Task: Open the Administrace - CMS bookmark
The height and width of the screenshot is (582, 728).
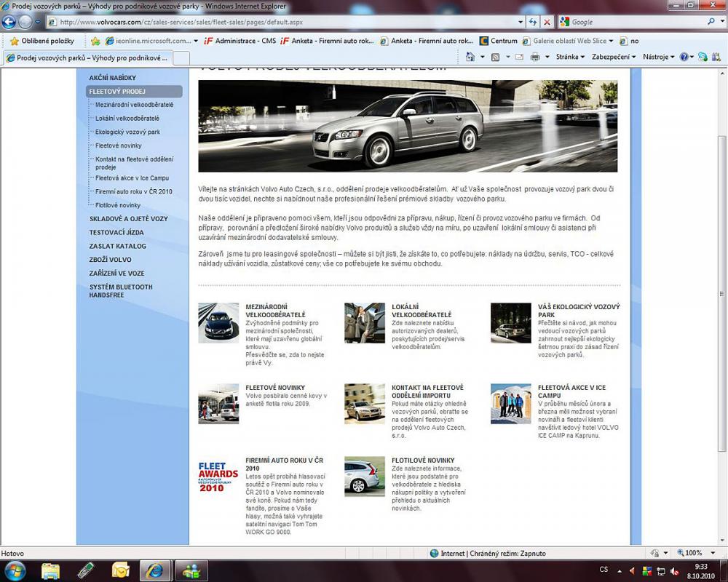Action: point(240,41)
